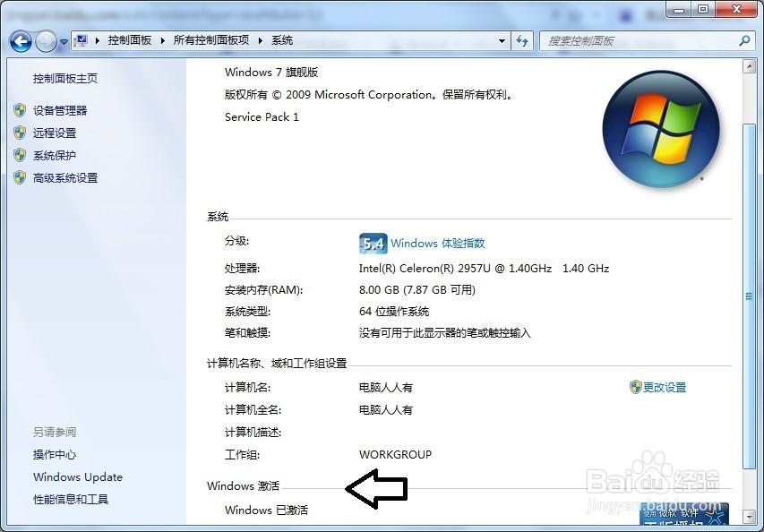
Task: Select Service Pack 1 text
Action: (x=262, y=117)
